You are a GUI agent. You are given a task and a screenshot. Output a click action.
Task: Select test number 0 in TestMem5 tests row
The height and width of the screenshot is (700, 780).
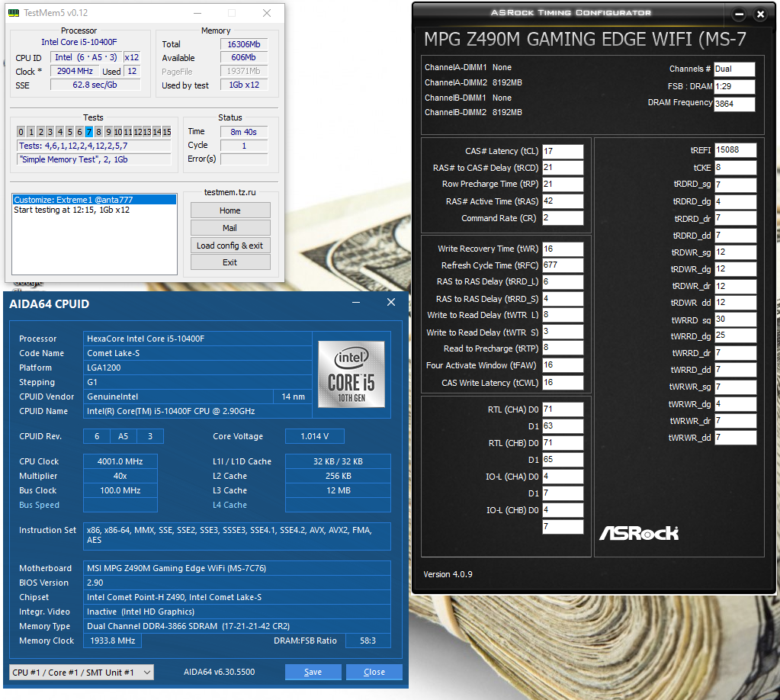pyautogui.click(x=21, y=132)
